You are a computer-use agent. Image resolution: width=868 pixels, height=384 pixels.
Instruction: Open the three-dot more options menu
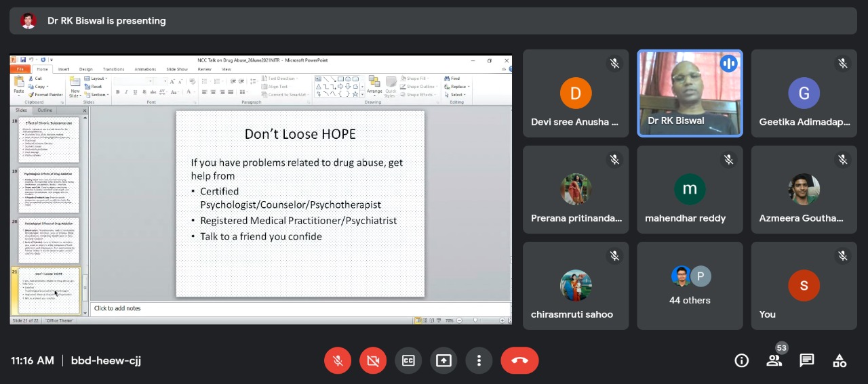[479, 360]
